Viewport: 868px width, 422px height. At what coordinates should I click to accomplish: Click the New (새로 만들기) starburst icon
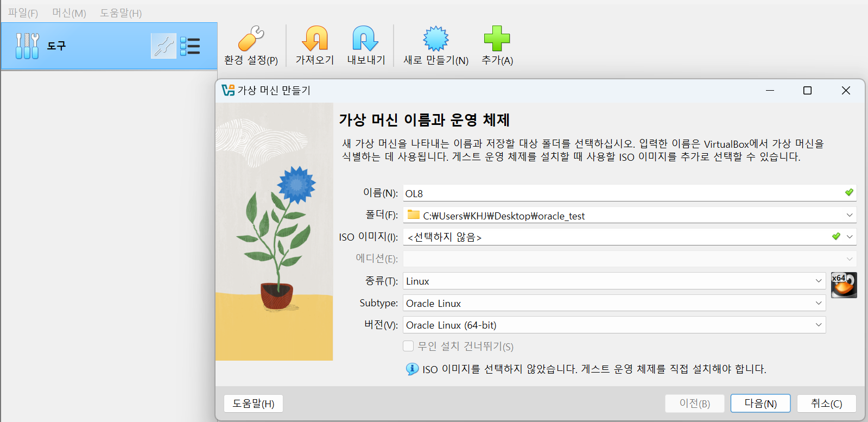click(x=436, y=39)
